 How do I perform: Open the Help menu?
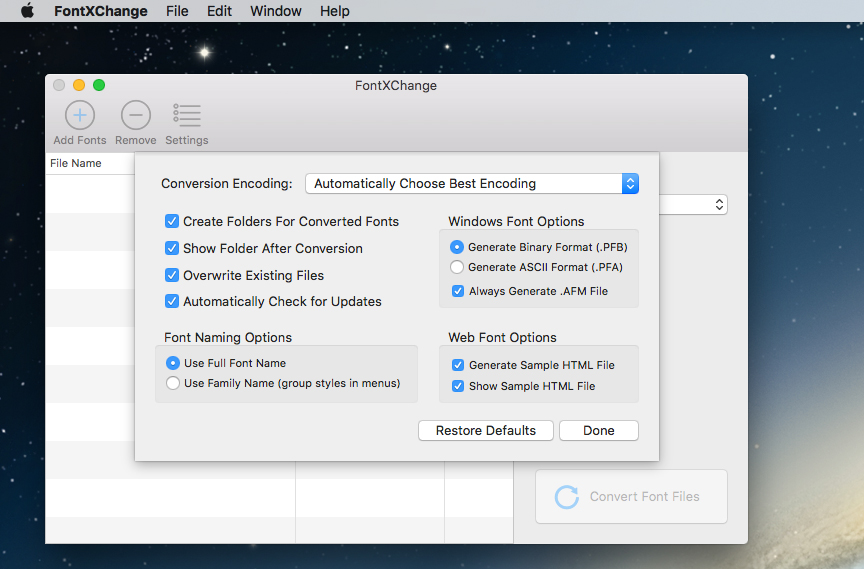tap(335, 11)
